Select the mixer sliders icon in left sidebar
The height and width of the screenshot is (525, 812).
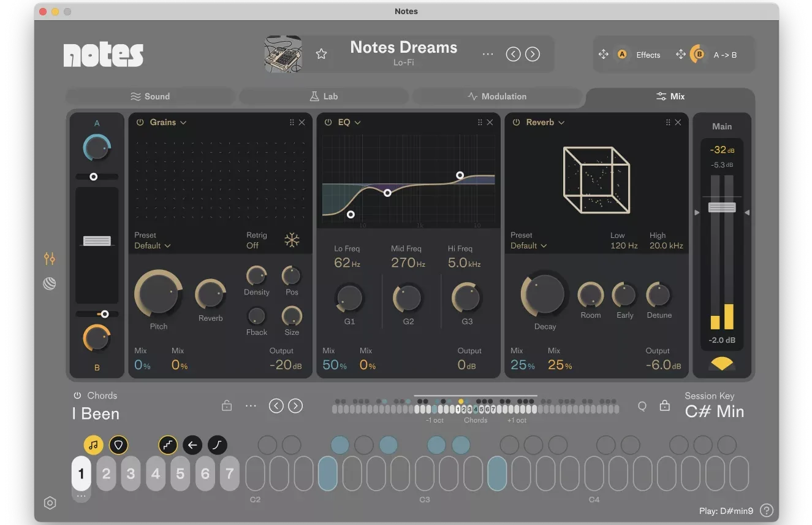[50, 258]
